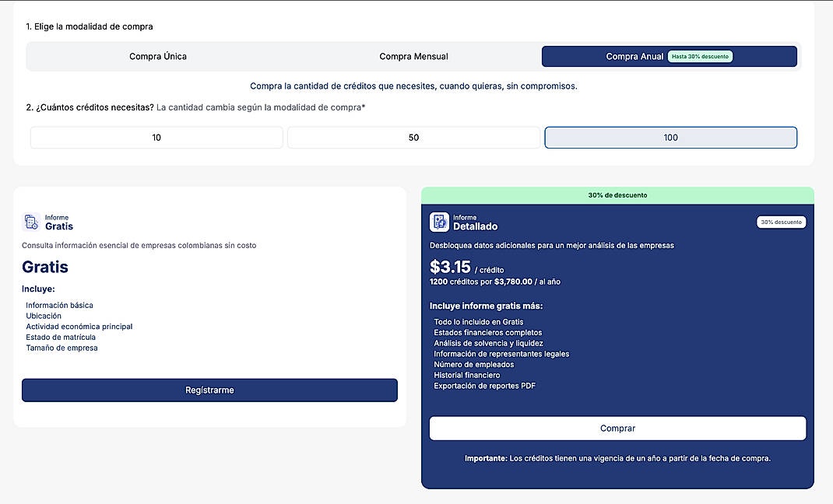The width and height of the screenshot is (833, 504).
Task: Click 'Compra la cantidad de créditos' tagline
Action: (x=413, y=86)
